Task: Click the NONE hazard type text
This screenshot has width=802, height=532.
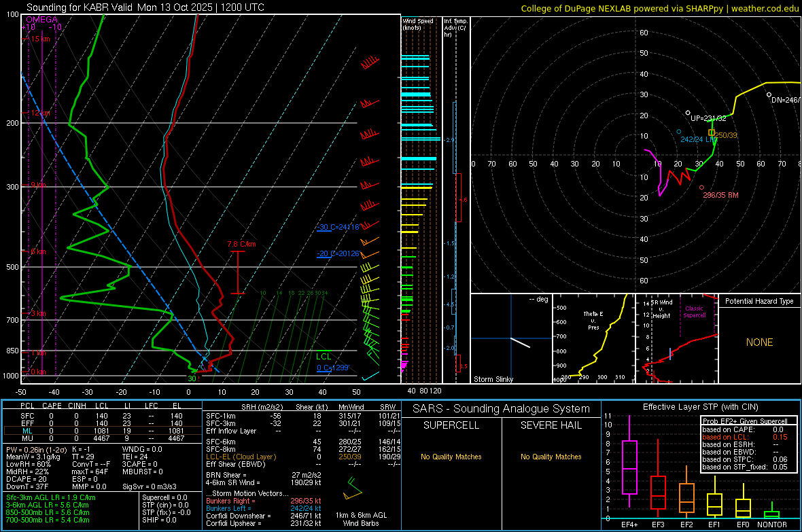Action: point(760,342)
